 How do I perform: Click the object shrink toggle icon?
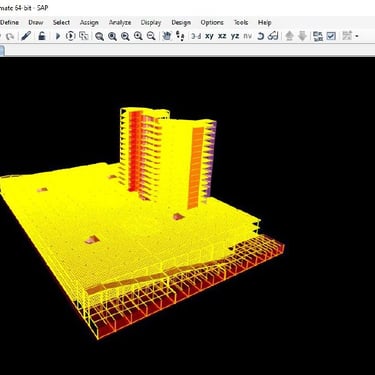pyautogui.click(x=318, y=36)
